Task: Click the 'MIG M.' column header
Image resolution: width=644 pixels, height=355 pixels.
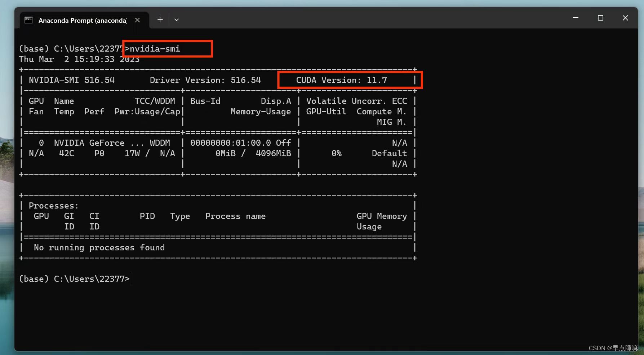Action: 392,122
